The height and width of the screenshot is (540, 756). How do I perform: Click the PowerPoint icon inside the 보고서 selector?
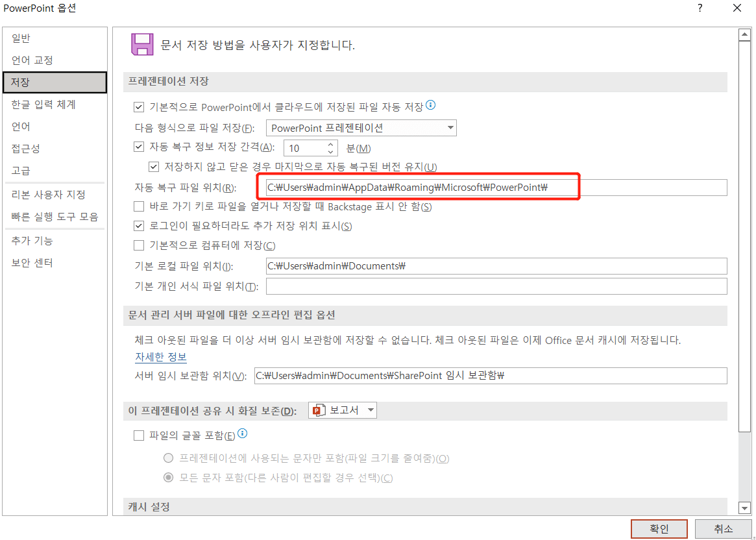click(317, 410)
